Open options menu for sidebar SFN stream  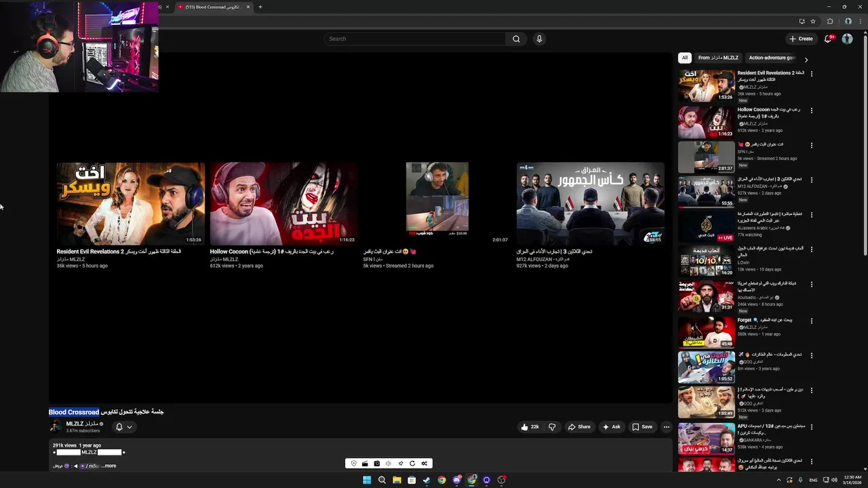click(x=811, y=145)
